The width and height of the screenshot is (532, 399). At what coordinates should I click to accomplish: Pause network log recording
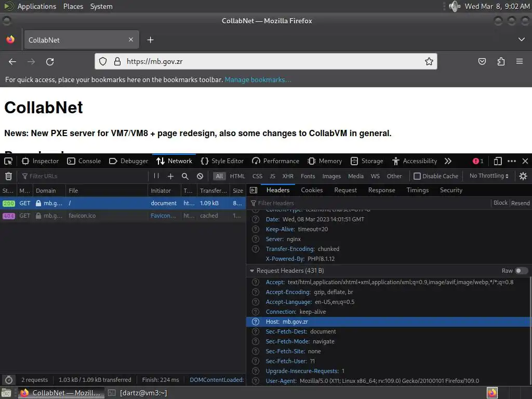point(156,176)
